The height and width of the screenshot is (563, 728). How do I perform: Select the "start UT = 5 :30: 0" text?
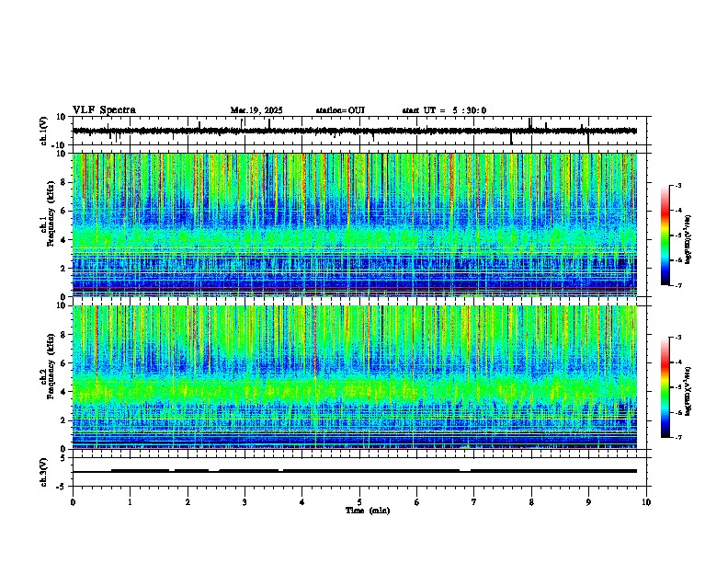pyautogui.click(x=444, y=110)
